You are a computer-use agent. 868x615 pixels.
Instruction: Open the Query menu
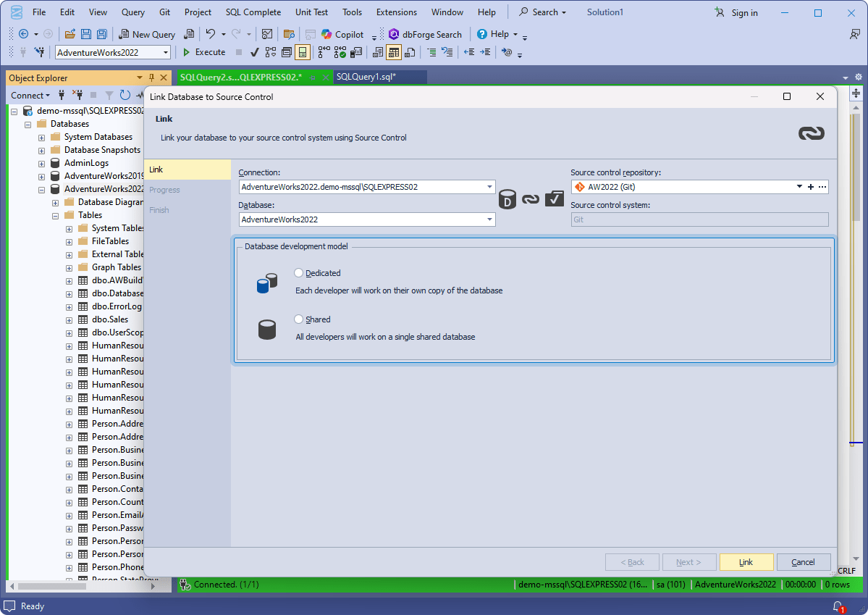(x=132, y=12)
